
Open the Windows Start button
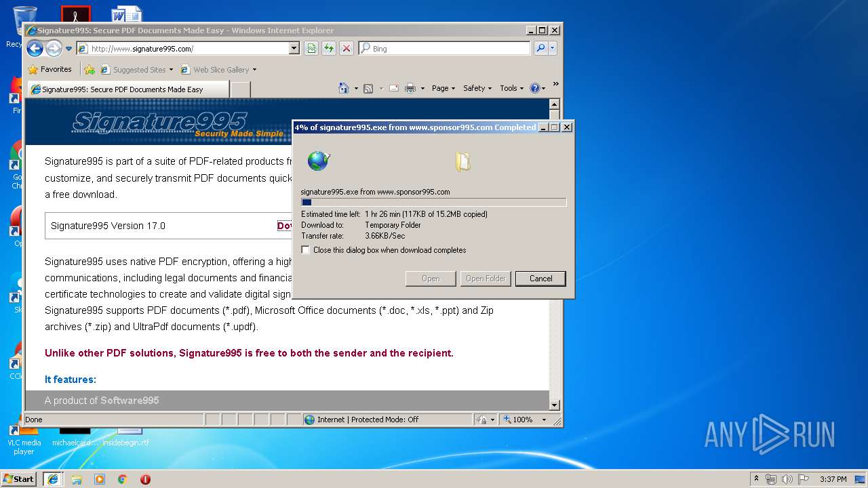coord(19,479)
